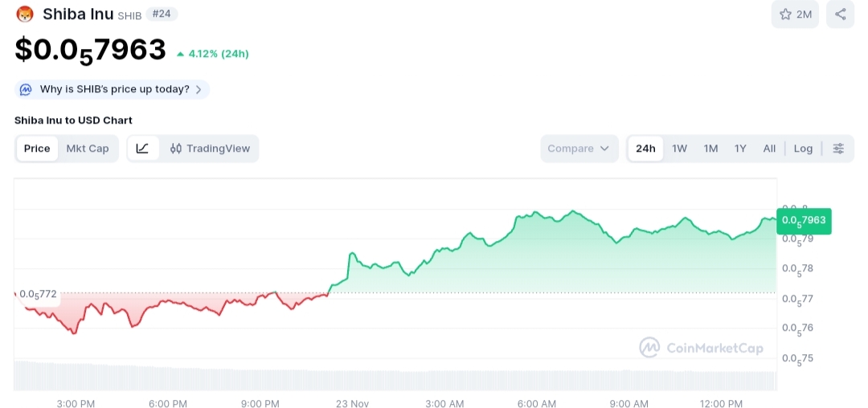The image size is (868, 408).
Task: Select the line chart icon
Action: click(x=143, y=148)
